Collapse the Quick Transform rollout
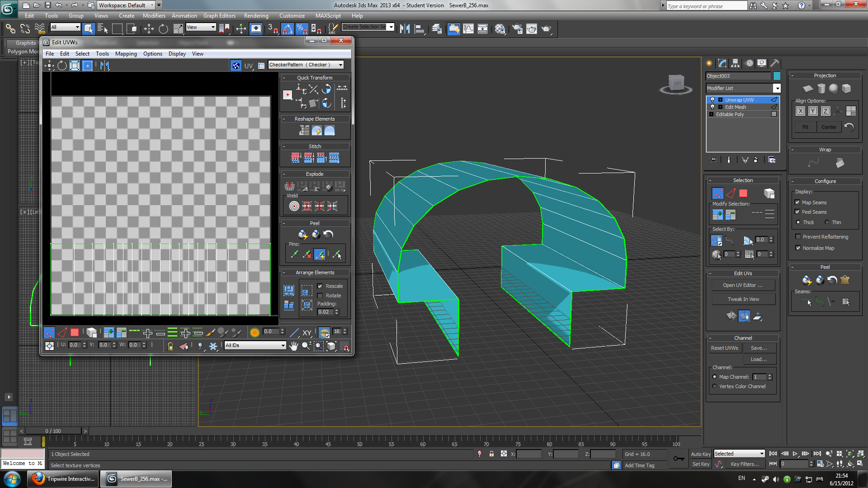 tap(284, 78)
